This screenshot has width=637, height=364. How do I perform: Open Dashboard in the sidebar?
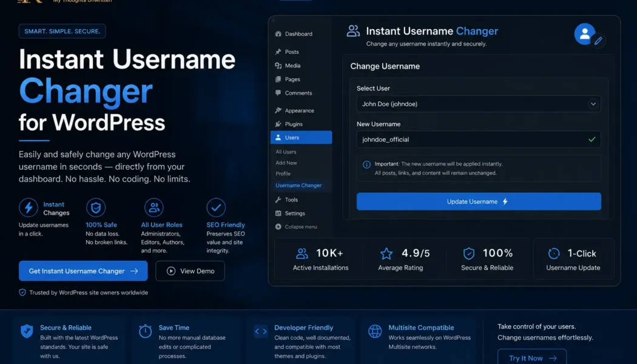(x=294, y=34)
